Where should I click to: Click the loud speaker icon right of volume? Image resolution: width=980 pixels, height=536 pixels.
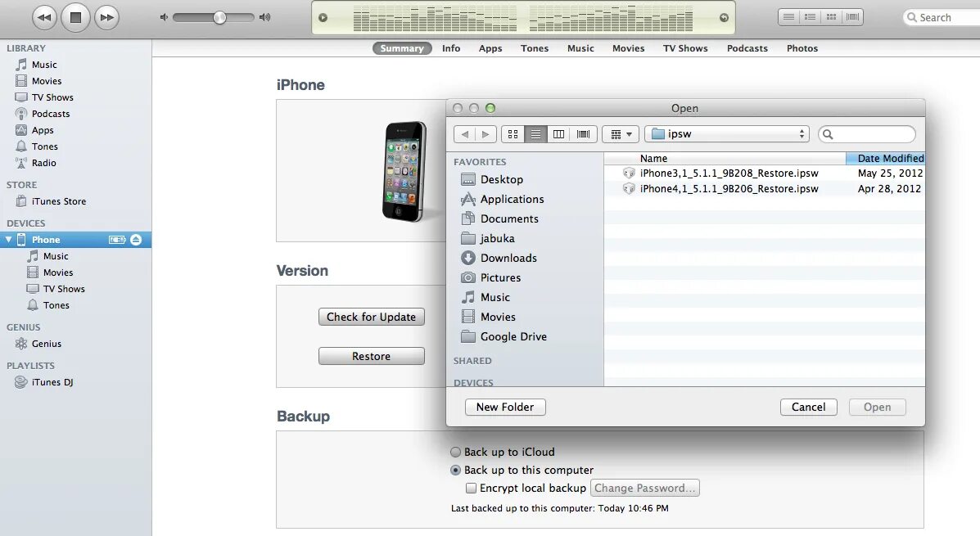click(265, 17)
